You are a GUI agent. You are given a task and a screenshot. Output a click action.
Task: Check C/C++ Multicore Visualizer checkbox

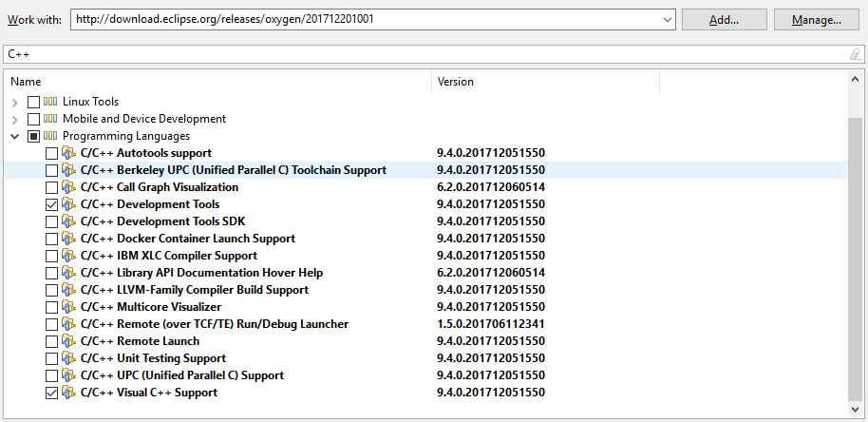click(51, 308)
